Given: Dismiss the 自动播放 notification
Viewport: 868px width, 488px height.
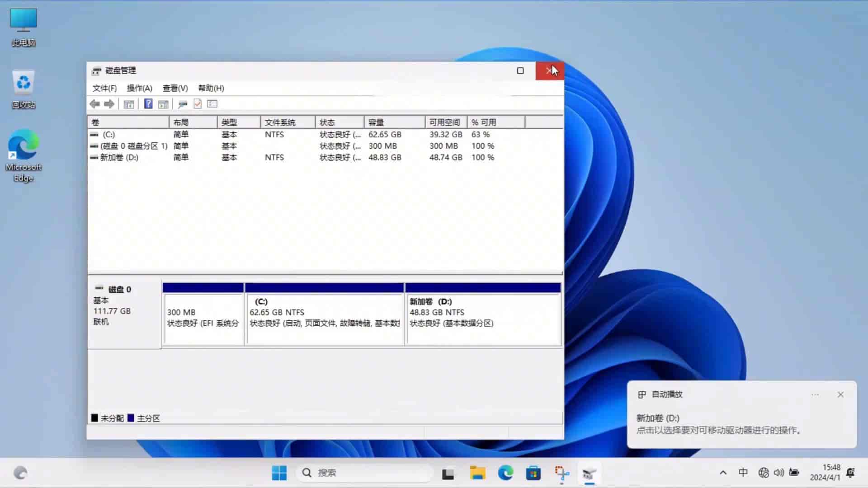Looking at the screenshot, I should point(840,394).
